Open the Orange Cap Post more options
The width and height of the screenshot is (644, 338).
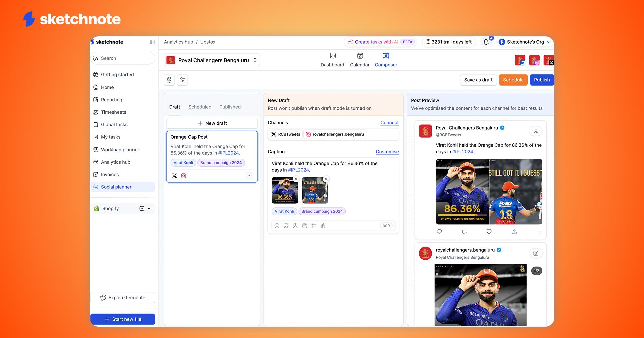[249, 176]
